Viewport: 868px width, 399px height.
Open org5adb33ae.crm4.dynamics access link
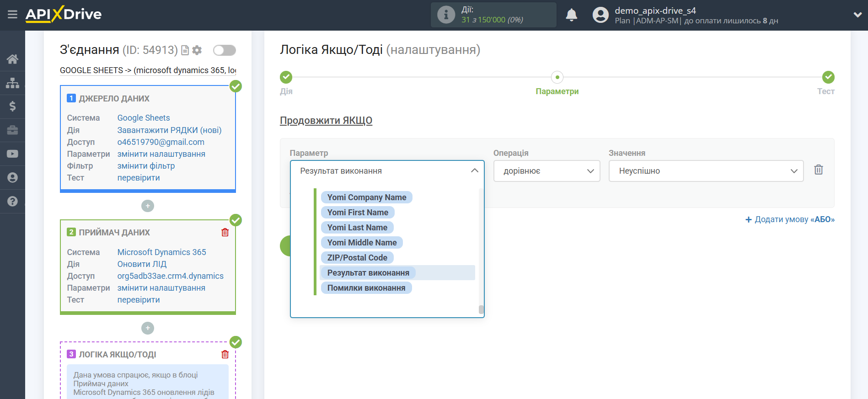(x=171, y=276)
